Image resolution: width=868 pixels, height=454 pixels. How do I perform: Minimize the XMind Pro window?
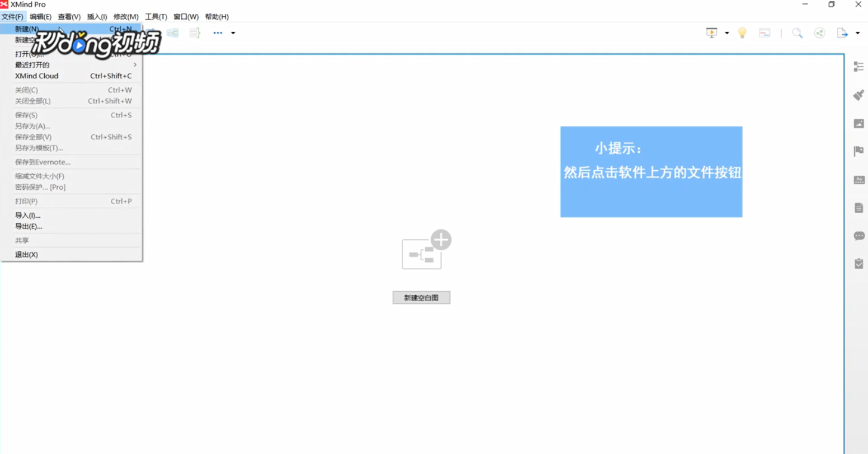coord(805,4)
